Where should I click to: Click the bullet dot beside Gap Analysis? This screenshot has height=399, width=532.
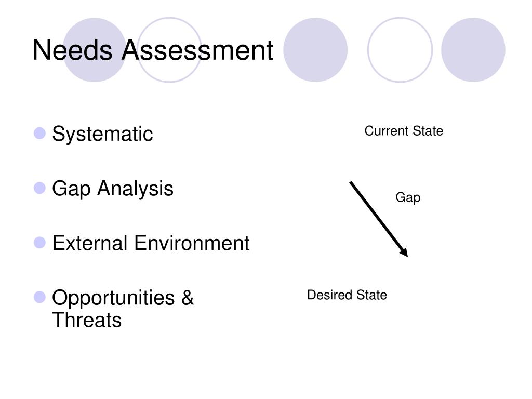point(39,188)
